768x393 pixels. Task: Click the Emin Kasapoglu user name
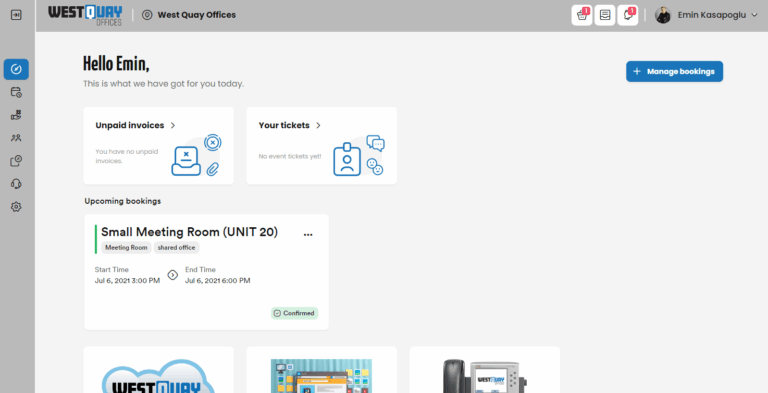click(x=711, y=15)
